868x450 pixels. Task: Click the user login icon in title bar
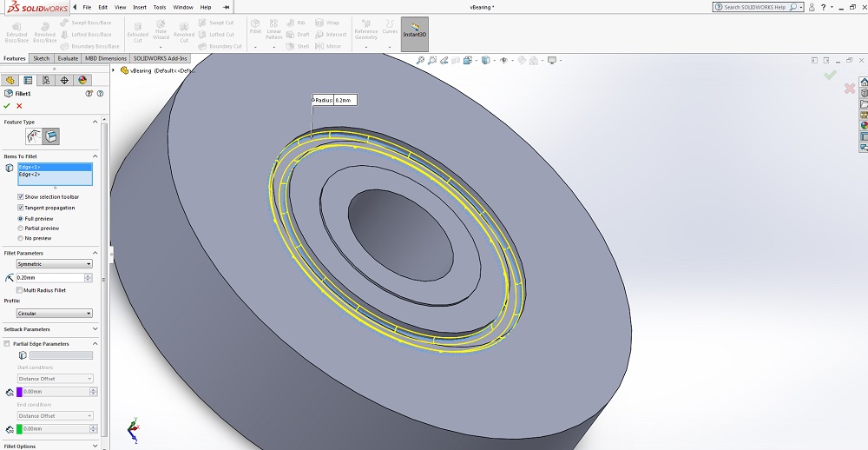click(x=812, y=7)
